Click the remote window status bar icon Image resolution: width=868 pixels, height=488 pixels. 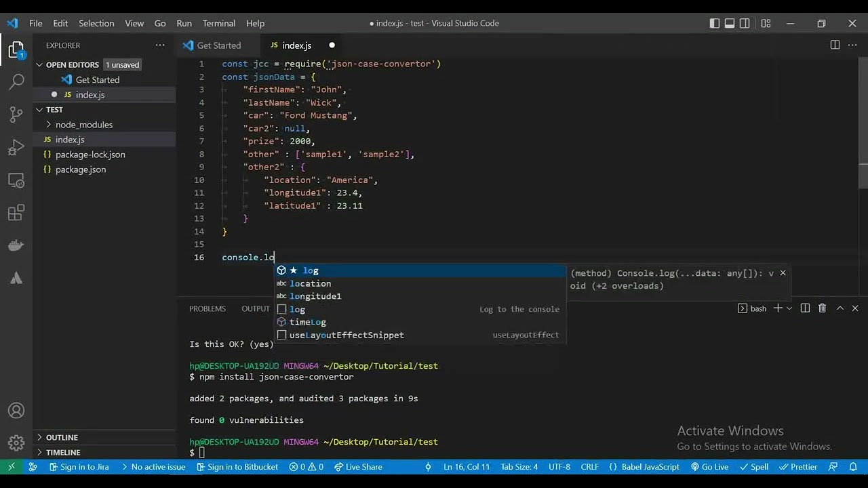11,466
